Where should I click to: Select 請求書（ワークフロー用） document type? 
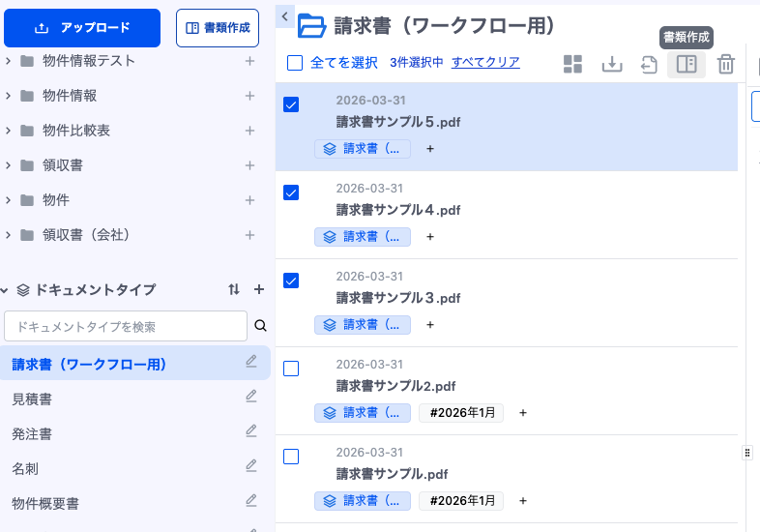click(135, 364)
